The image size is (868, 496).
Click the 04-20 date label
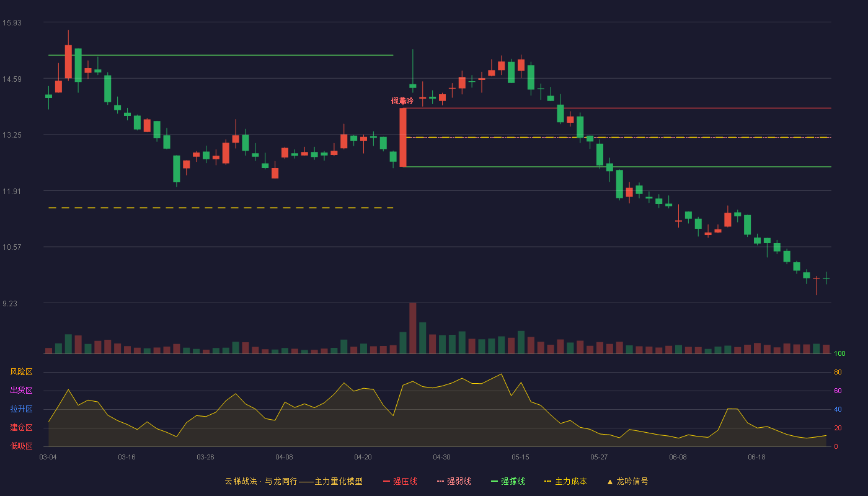(x=363, y=457)
